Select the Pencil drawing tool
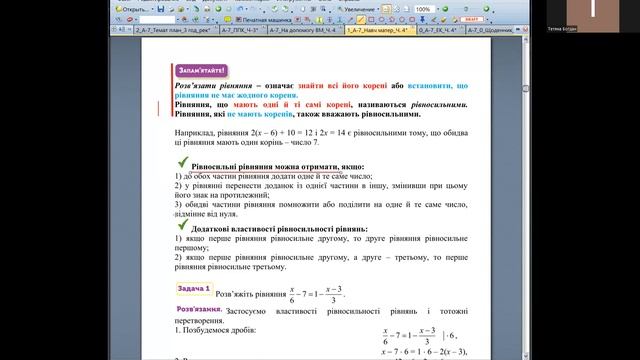640x360 pixels. pos(433,20)
